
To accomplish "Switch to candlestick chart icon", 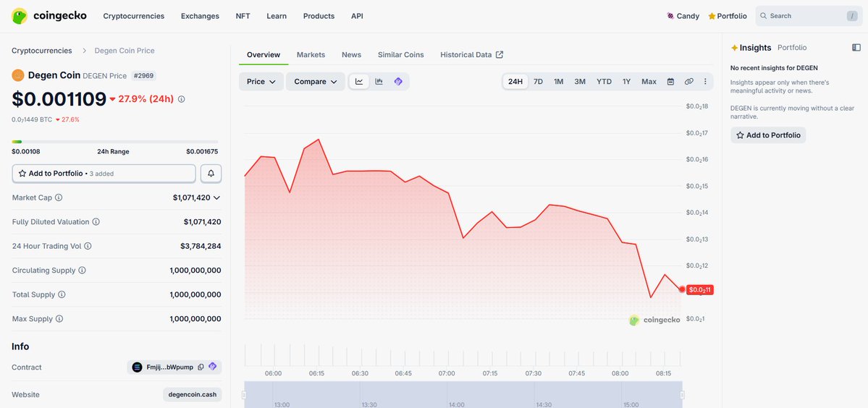I will tap(379, 81).
